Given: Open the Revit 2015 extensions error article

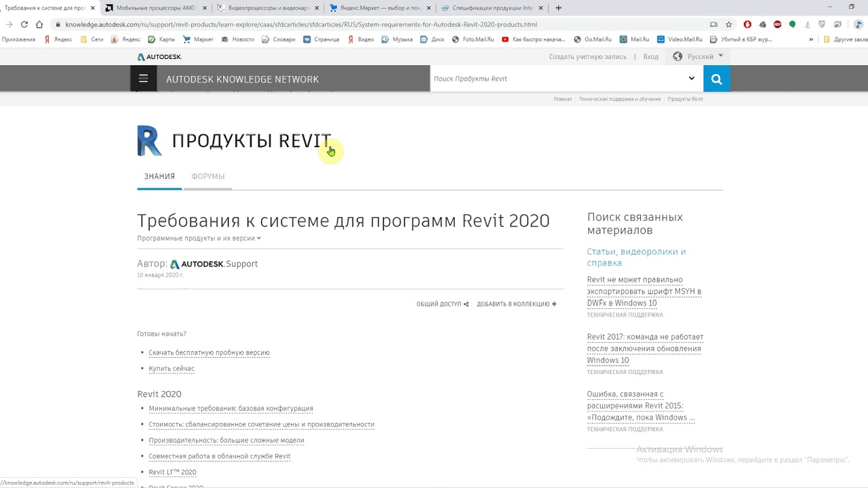Looking at the screenshot, I should 641,405.
